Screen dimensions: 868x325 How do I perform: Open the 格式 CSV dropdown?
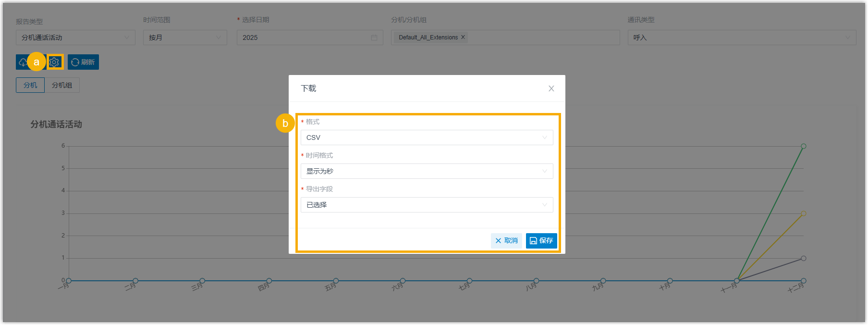(x=427, y=137)
